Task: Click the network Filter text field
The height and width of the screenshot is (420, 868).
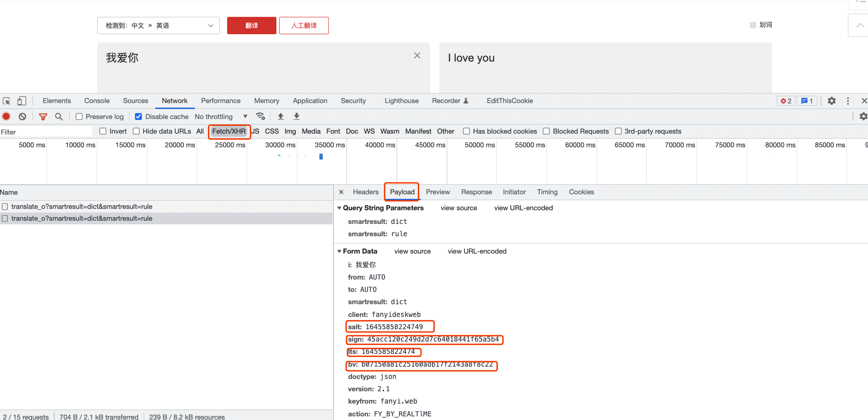Action: pyautogui.click(x=46, y=132)
